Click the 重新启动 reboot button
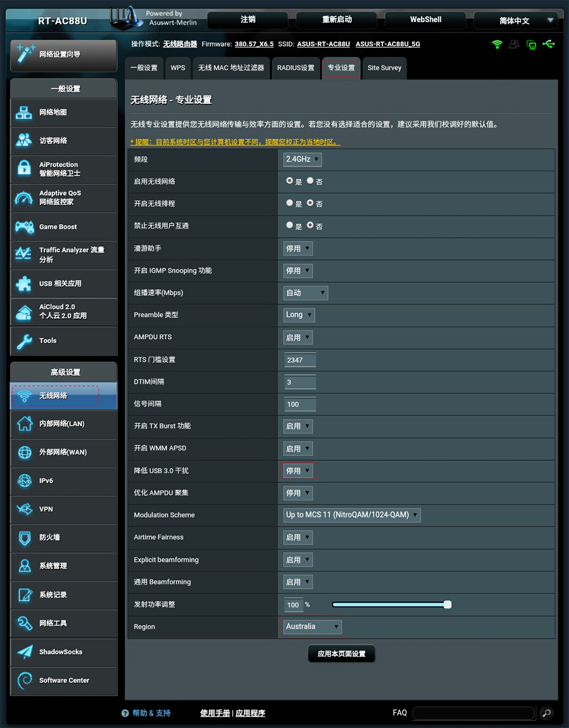The image size is (569, 728). [337, 20]
